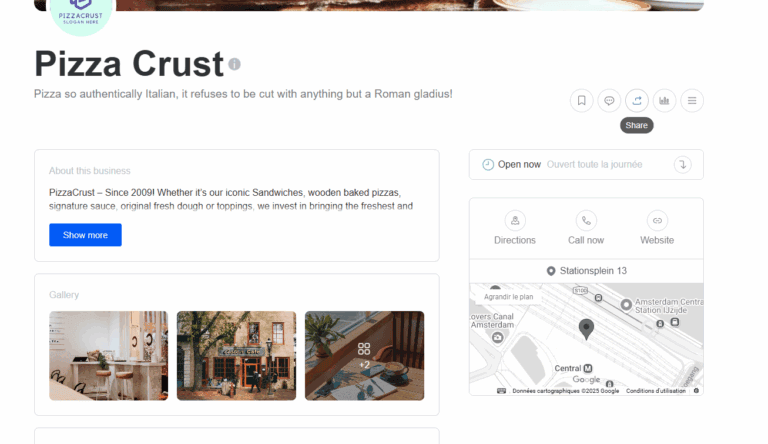Open the bar chart statistics icon
The image size is (768, 444).
click(664, 100)
